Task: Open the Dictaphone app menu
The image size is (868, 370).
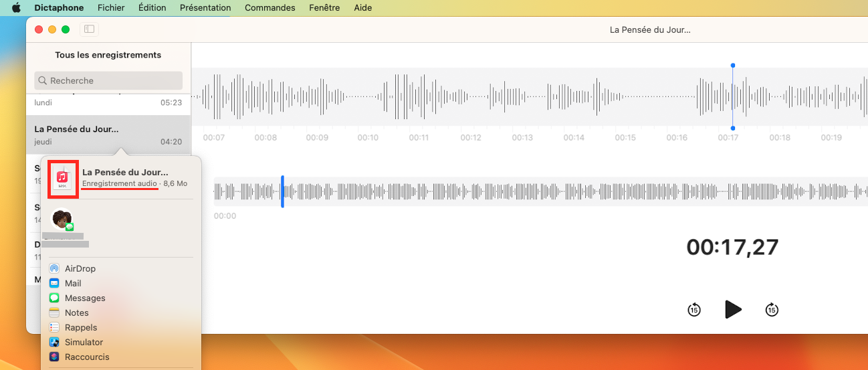Action: [x=59, y=8]
